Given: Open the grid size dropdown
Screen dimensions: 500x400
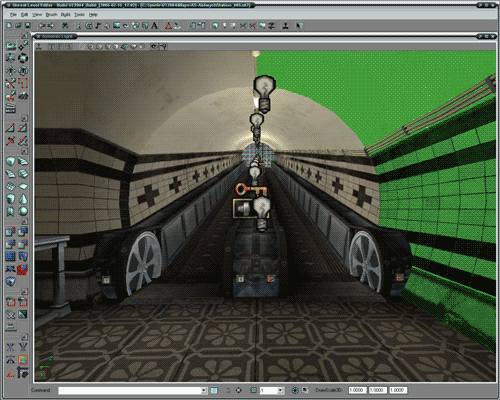Looking at the screenshot, I should click(281, 390).
